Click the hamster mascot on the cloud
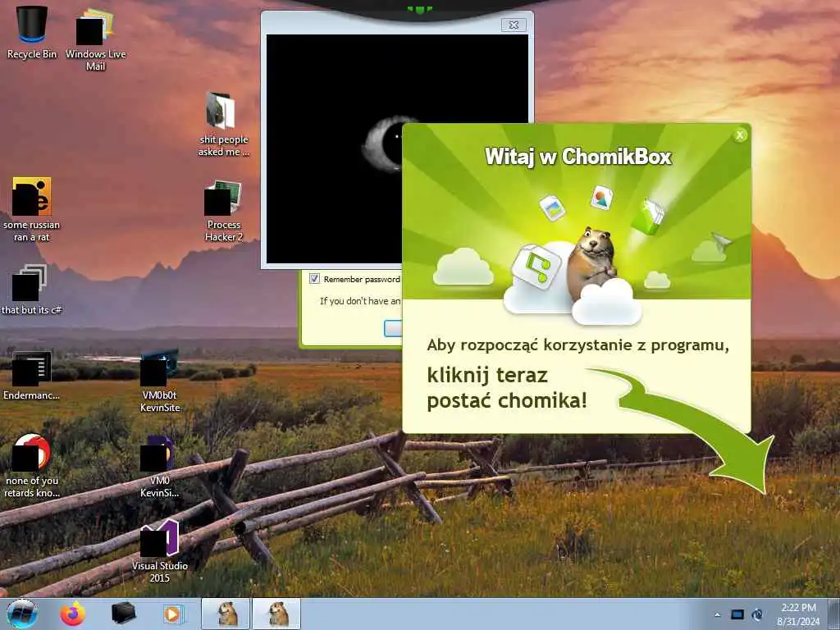The width and height of the screenshot is (840, 630). 592,265
